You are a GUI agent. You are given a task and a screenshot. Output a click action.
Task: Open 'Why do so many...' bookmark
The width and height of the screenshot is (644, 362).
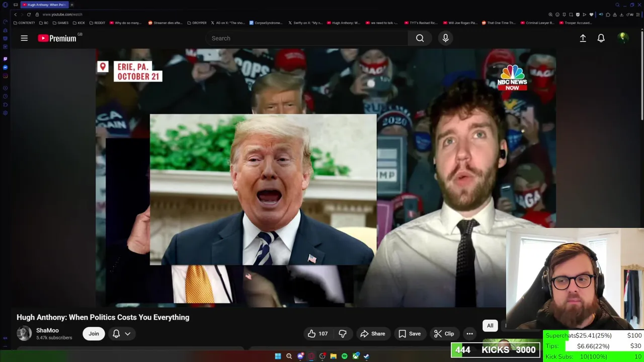[x=125, y=23]
